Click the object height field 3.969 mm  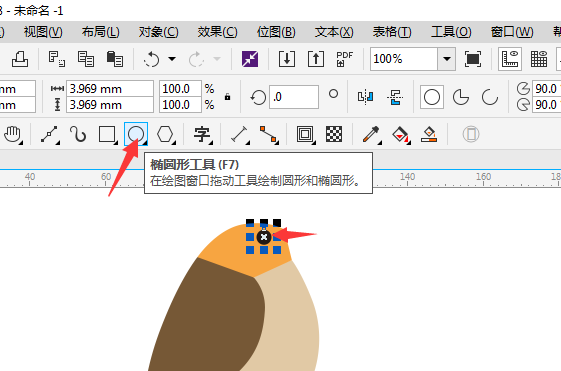(x=110, y=105)
